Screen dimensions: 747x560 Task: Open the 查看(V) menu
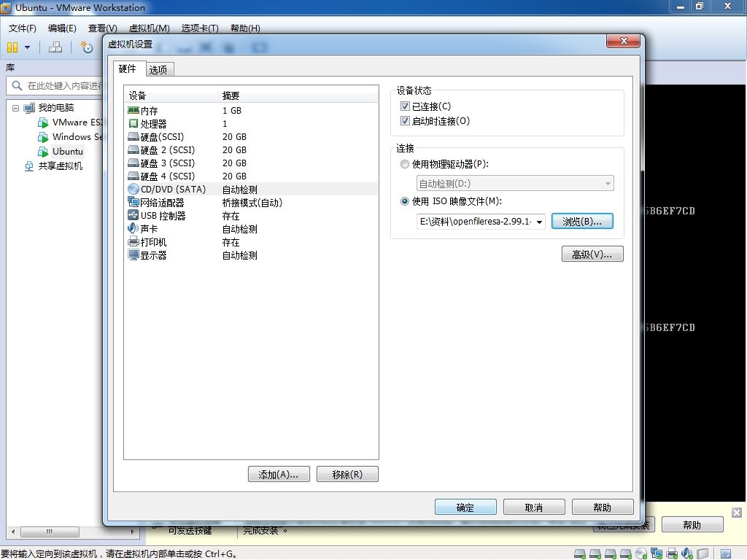102,28
